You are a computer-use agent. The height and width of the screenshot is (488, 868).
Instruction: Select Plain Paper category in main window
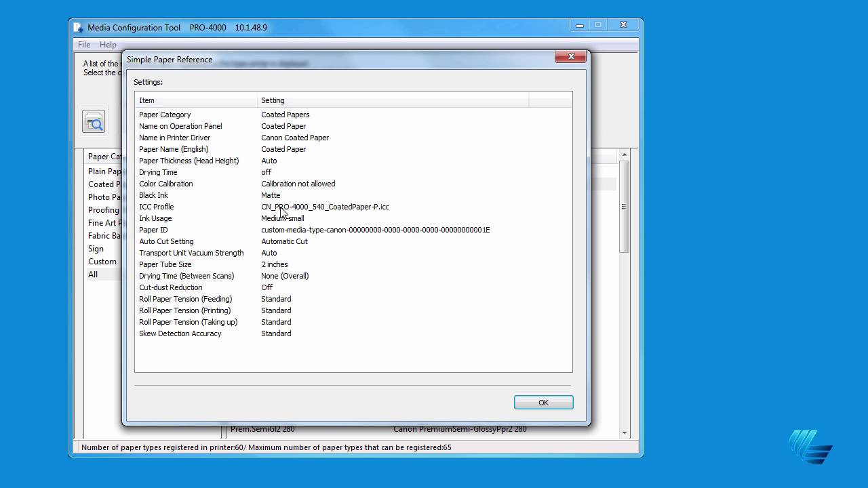click(x=104, y=171)
